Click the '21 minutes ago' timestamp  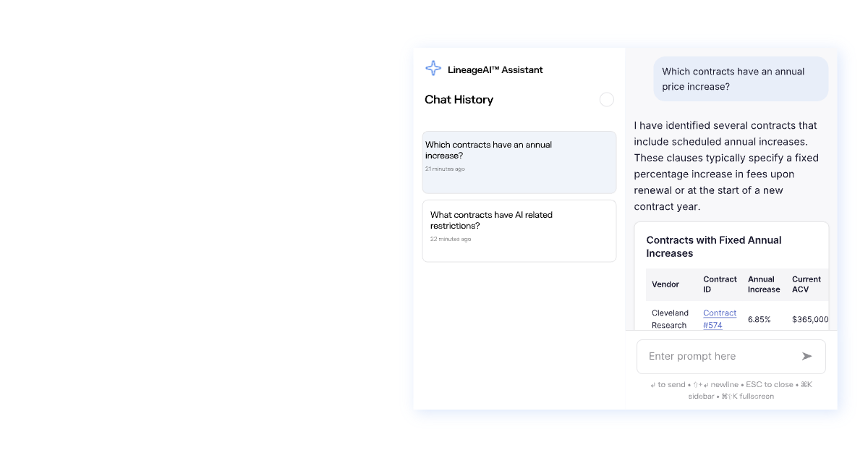pos(445,169)
